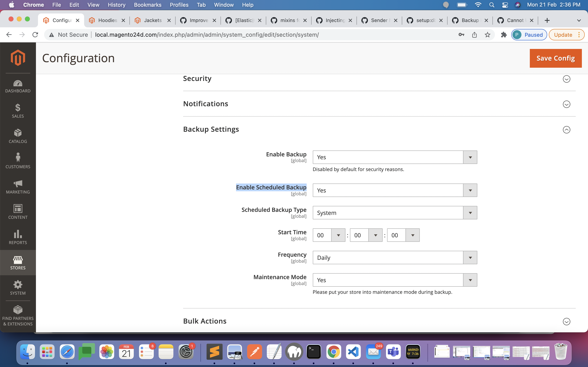Screen dimensions: 588x367
Task: Open the Reports sidebar section
Action: 18,237
